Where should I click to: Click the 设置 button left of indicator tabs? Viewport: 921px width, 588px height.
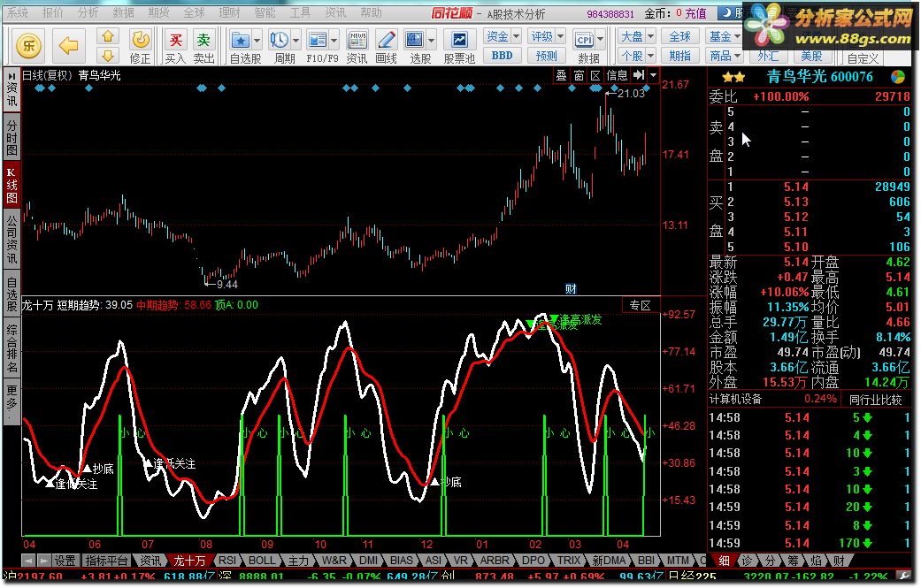[65, 561]
